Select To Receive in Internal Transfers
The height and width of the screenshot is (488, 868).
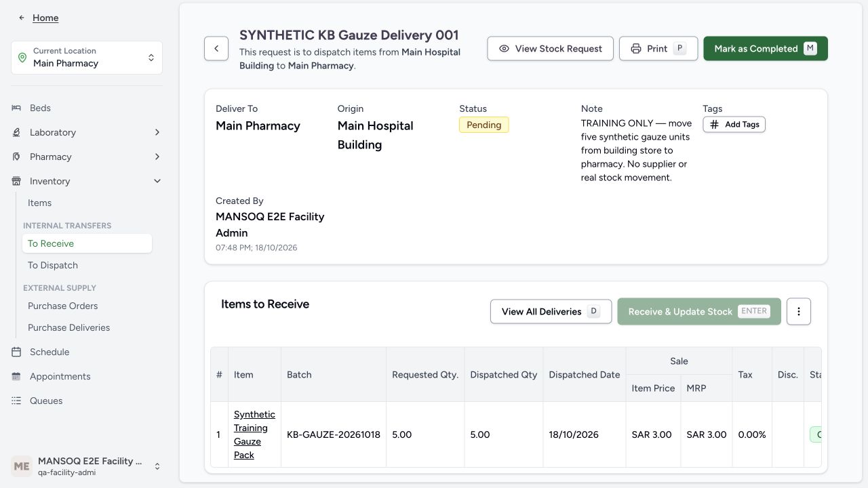point(87,243)
